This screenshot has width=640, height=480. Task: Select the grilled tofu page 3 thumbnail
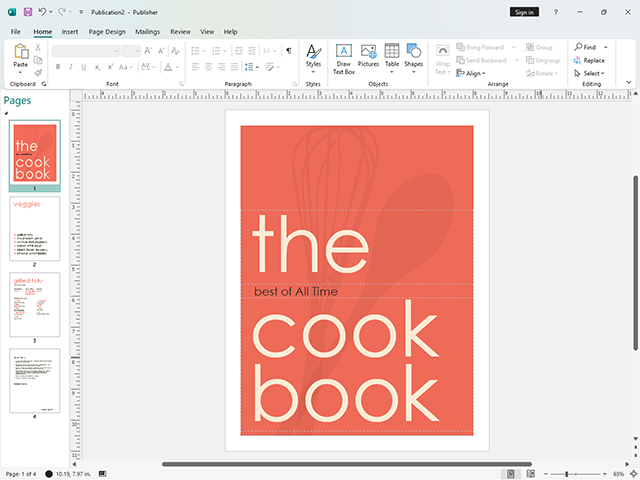[35, 304]
